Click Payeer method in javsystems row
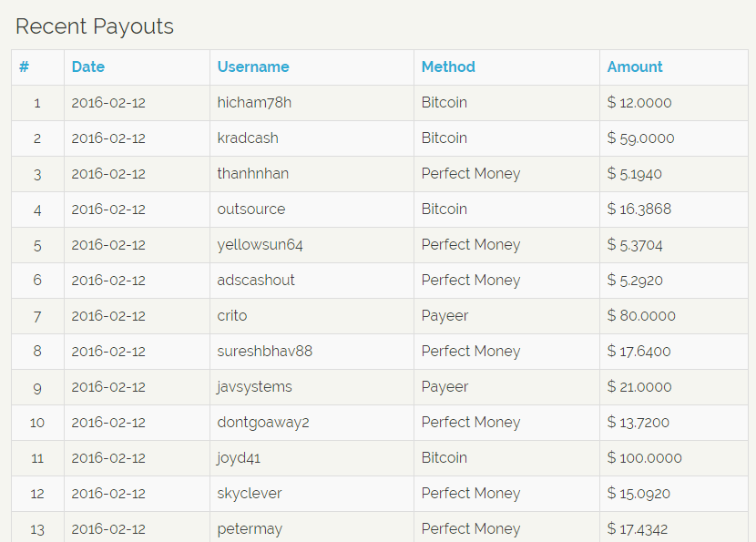This screenshot has height=542, width=756. click(445, 387)
